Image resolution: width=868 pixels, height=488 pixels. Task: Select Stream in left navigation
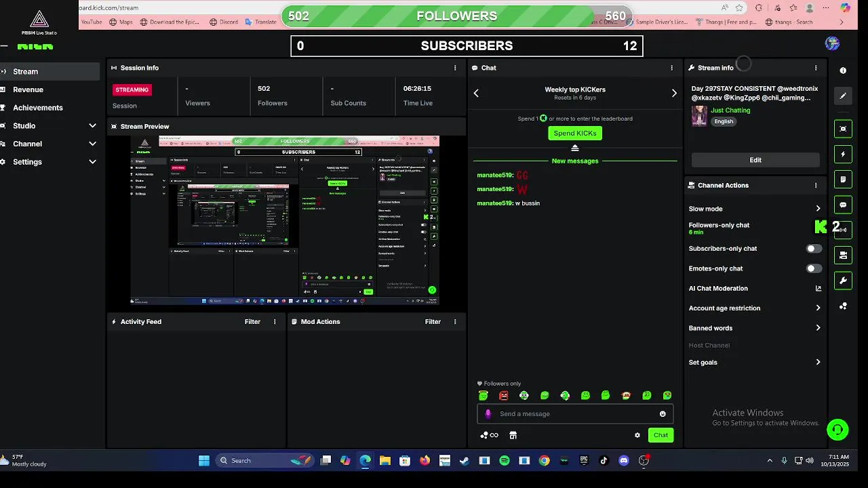(x=50, y=71)
